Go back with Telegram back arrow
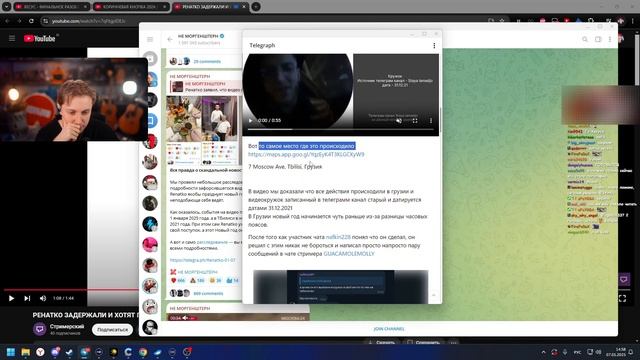The width and height of the screenshot is (640, 360). [x=170, y=40]
